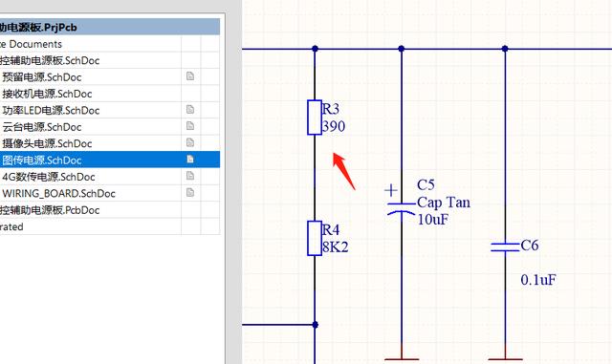
Task: Click the document icon beside 图传电源.SchDoc
Action: 190,159
